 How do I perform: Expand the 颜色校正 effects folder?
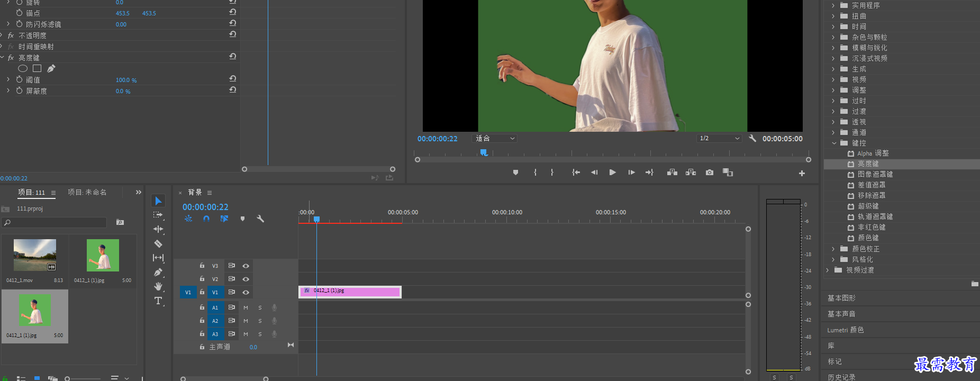833,249
